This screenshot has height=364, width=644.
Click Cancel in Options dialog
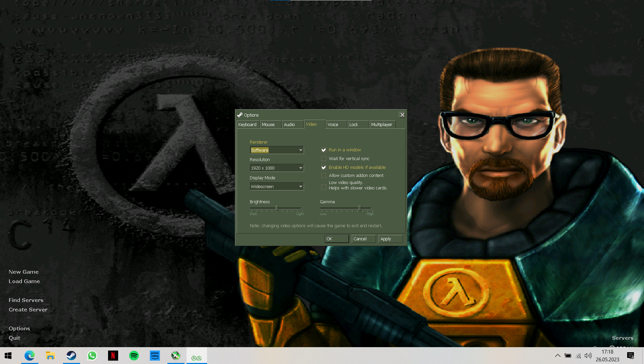coord(364,239)
